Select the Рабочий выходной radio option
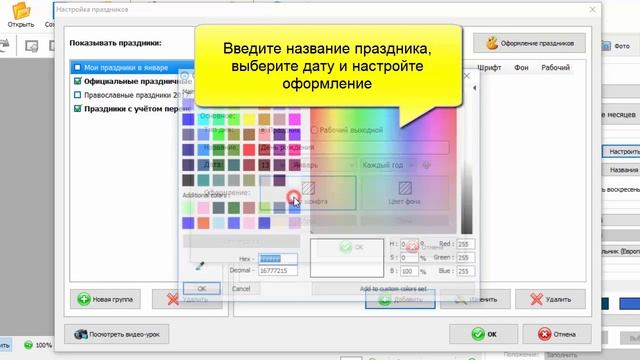This screenshot has width=640, height=360. pos(314,130)
